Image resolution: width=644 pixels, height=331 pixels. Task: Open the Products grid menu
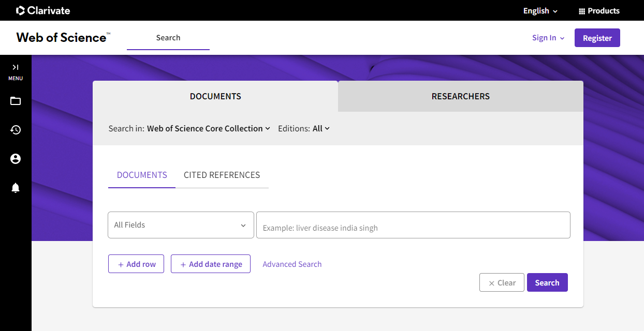(598, 11)
